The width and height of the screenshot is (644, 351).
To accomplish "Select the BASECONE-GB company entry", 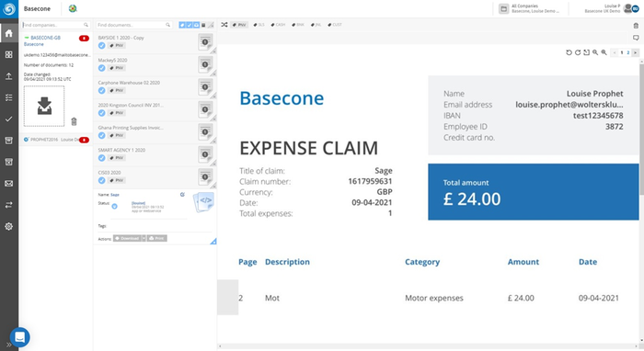I will [x=45, y=38].
